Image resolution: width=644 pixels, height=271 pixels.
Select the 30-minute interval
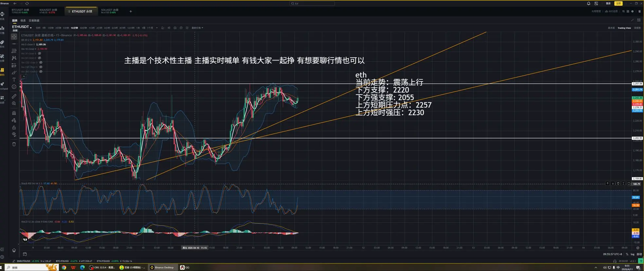[83, 28]
